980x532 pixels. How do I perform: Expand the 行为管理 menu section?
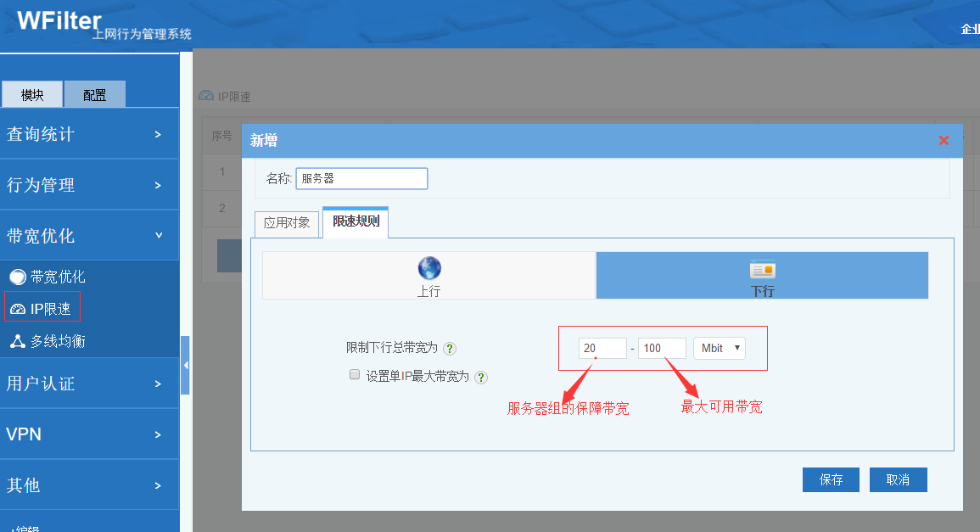pyautogui.click(x=89, y=185)
